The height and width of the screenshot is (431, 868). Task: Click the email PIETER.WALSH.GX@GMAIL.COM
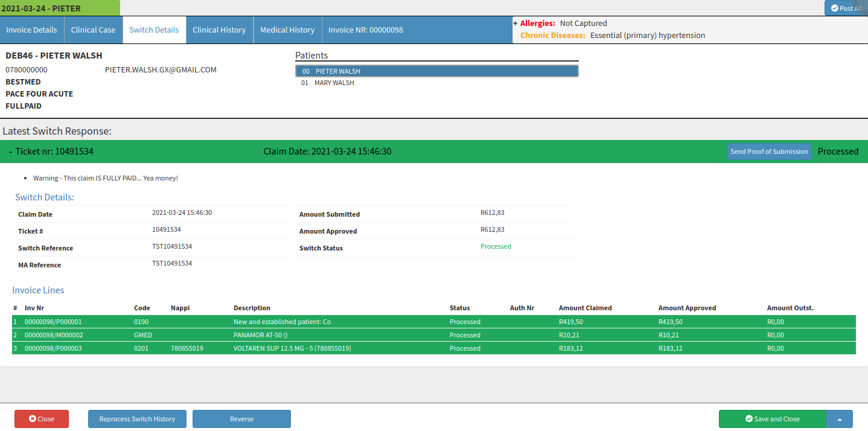coord(161,70)
